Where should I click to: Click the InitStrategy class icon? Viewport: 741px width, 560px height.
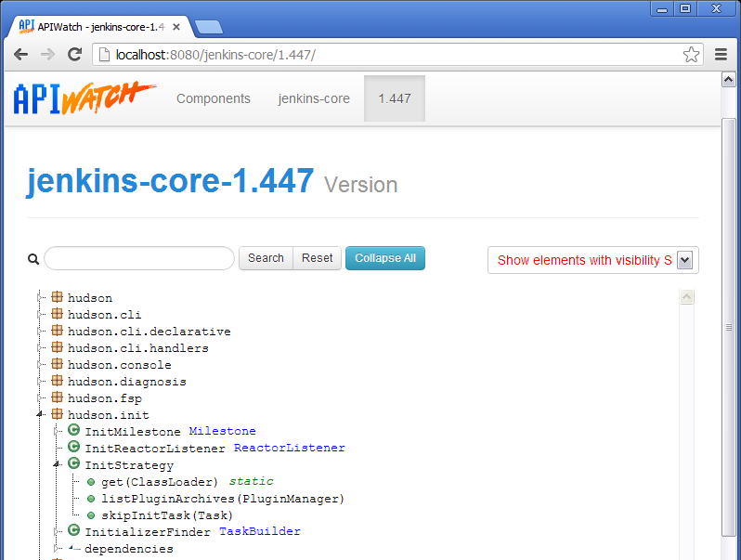pos(73,463)
